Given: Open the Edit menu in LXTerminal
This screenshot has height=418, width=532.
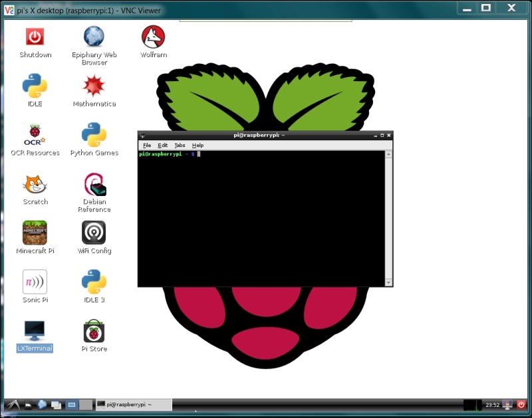Looking at the screenshot, I should (162, 145).
